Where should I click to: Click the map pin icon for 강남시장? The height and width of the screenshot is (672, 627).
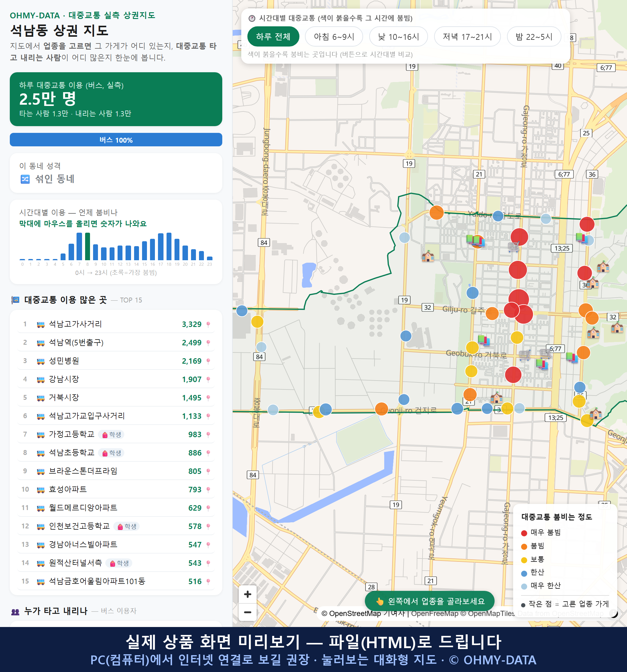(208, 379)
